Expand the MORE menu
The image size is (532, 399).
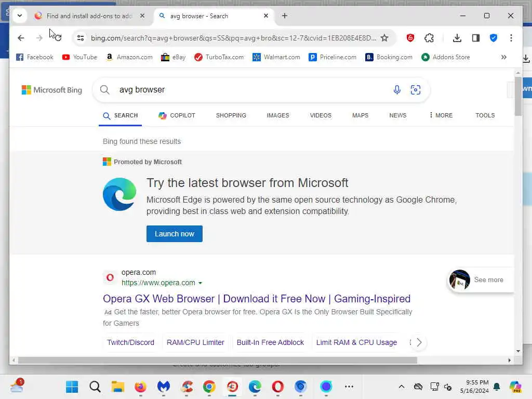click(441, 115)
